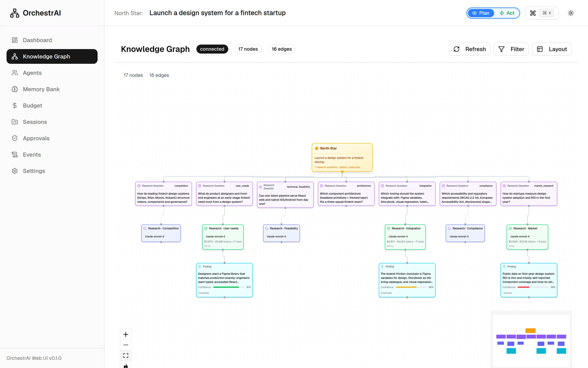Click the compliance question node icon

pos(443,186)
